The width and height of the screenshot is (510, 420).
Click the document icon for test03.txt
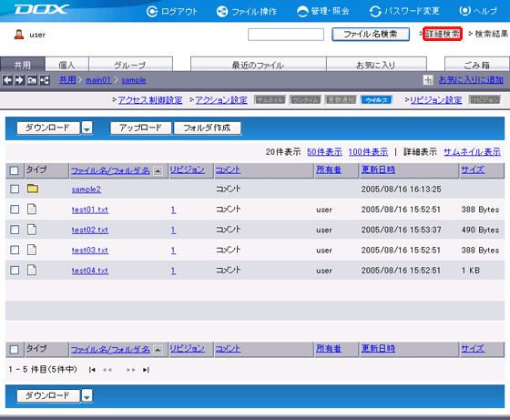(32, 250)
